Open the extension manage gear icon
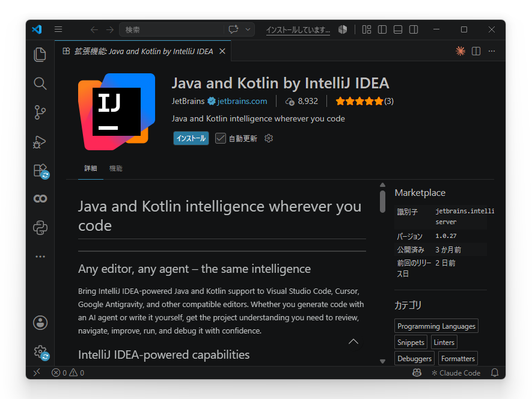The image size is (532, 399). (269, 138)
